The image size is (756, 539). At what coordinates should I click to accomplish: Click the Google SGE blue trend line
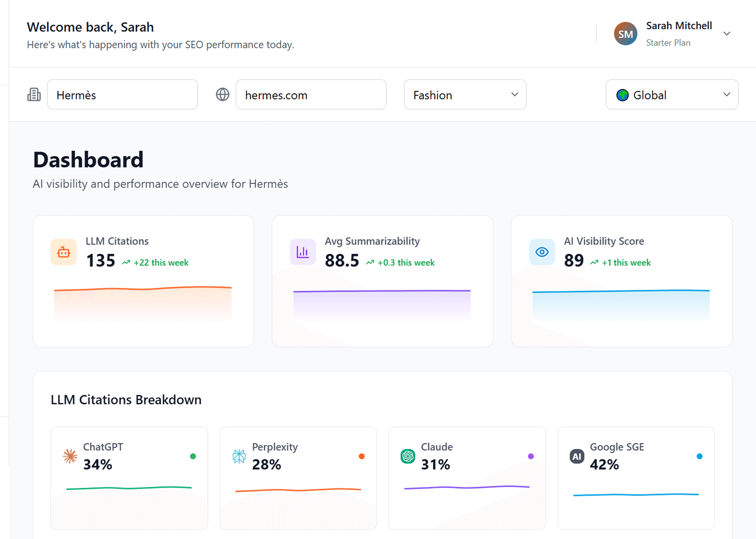click(636, 494)
